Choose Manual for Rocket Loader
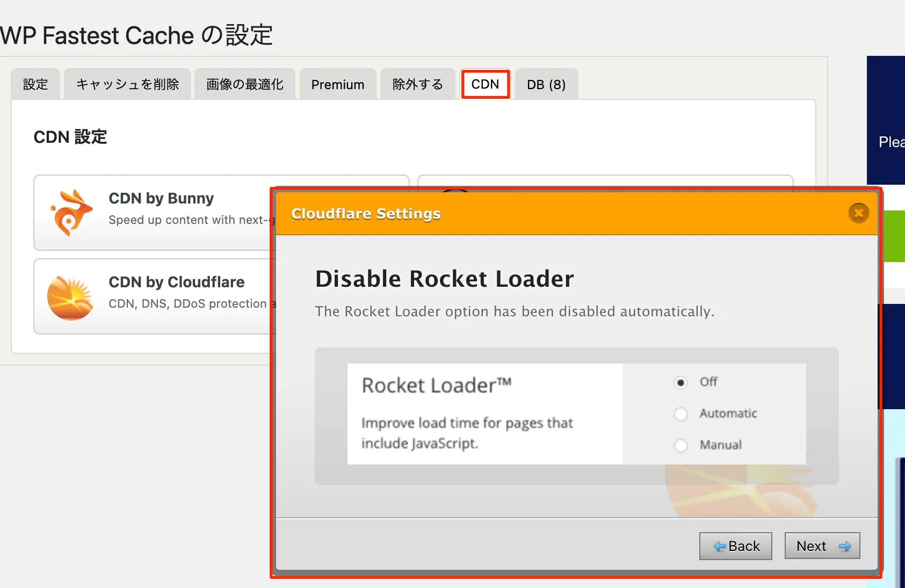Image resolution: width=905 pixels, height=588 pixels. (680, 446)
